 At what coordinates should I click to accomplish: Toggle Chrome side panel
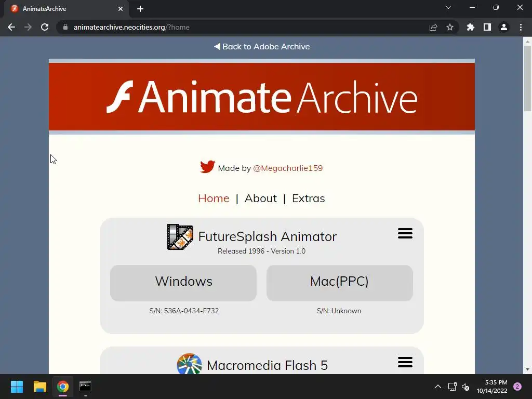pyautogui.click(x=487, y=27)
